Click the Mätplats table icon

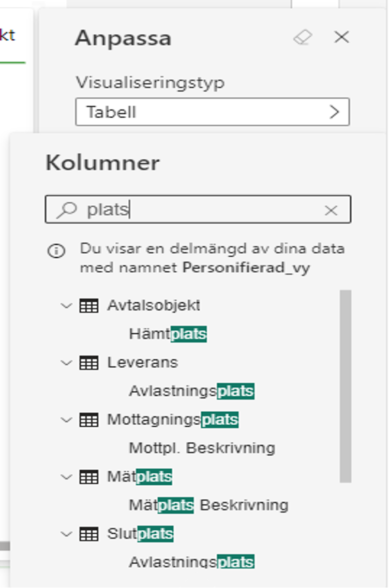(x=89, y=477)
